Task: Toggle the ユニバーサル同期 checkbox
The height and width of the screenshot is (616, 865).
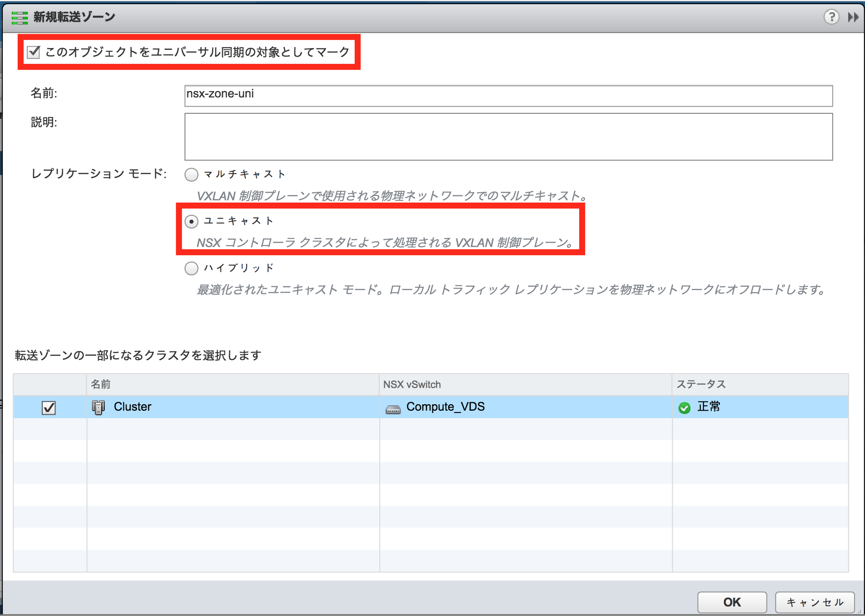Action: [34, 52]
